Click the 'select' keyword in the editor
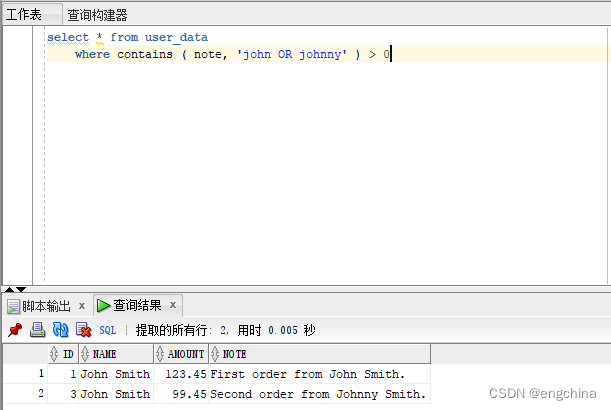This screenshot has width=611, height=410. [x=68, y=37]
